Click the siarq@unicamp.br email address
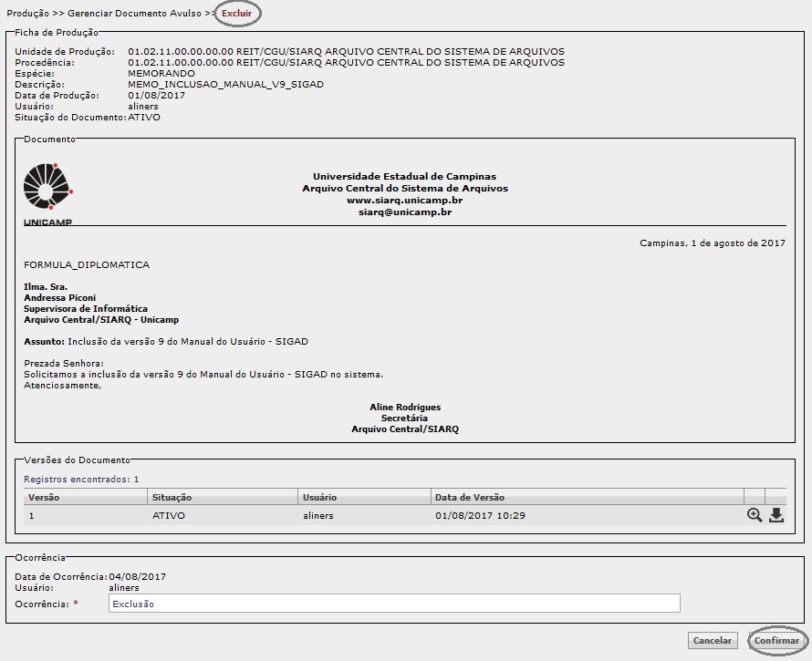This screenshot has width=812, height=661. (x=405, y=212)
